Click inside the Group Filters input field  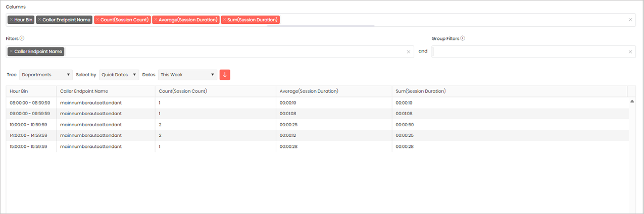534,51
